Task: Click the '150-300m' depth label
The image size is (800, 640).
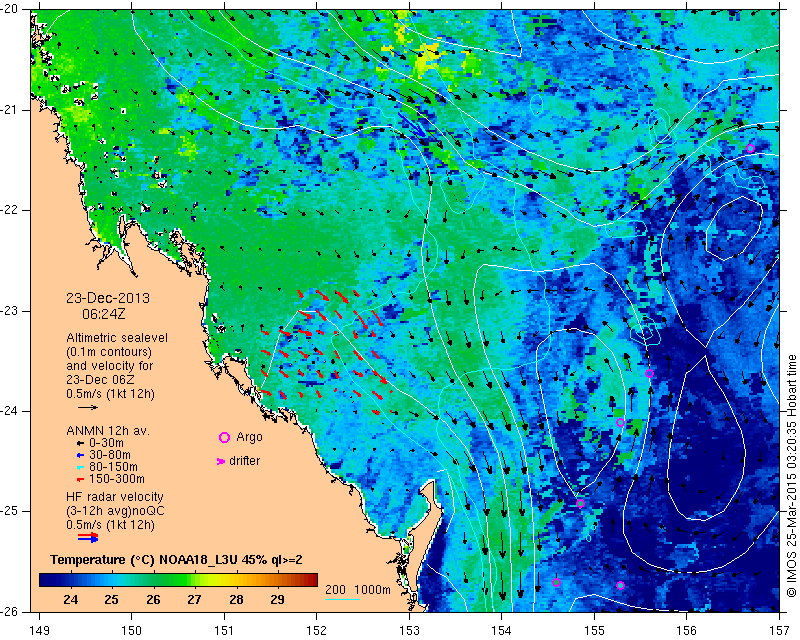Action: [117, 479]
